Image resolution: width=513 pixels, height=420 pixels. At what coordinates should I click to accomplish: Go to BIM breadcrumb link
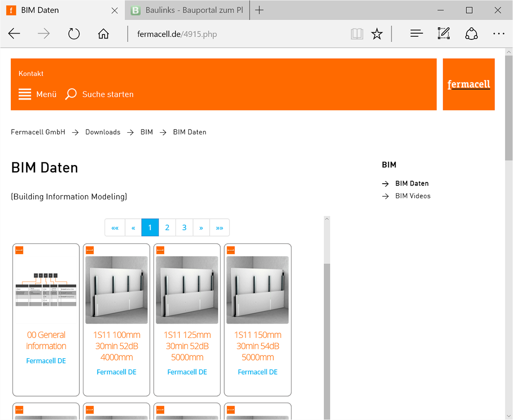pos(147,132)
